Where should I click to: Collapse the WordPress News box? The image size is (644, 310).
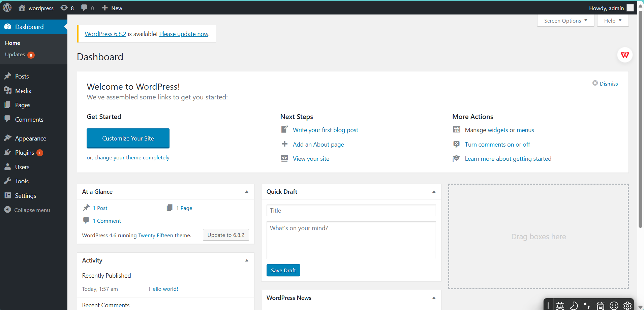tap(434, 298)
